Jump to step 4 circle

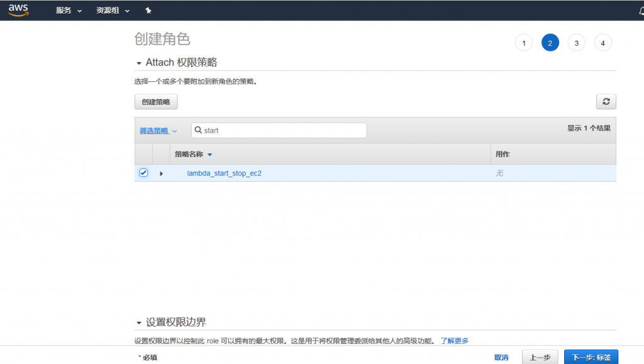point(602,43)
